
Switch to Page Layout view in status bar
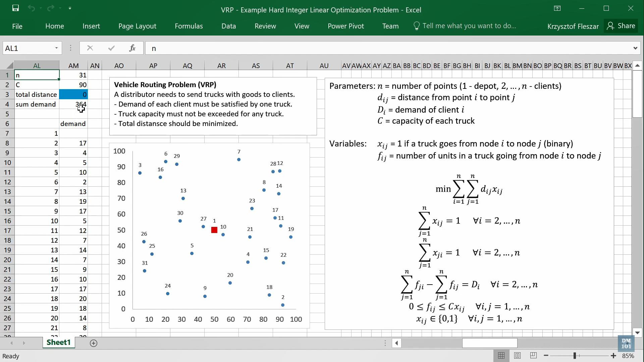[x=517, y=356]
